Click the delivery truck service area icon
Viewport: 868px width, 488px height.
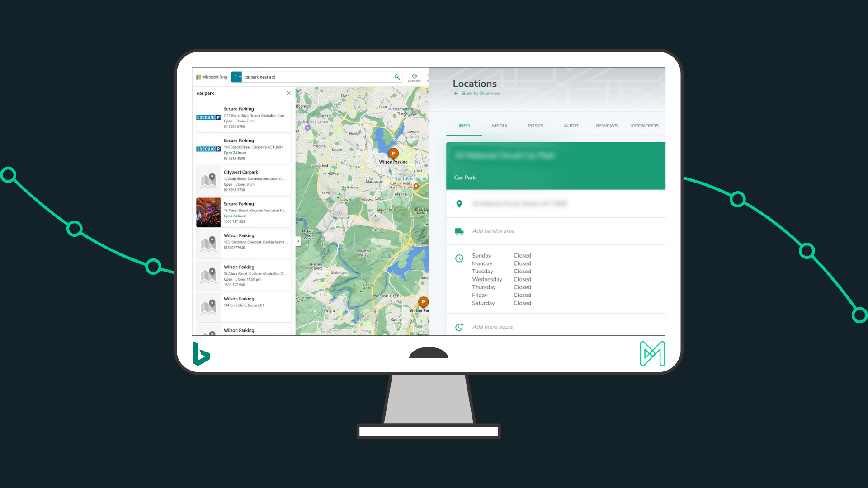coord(459,231)
